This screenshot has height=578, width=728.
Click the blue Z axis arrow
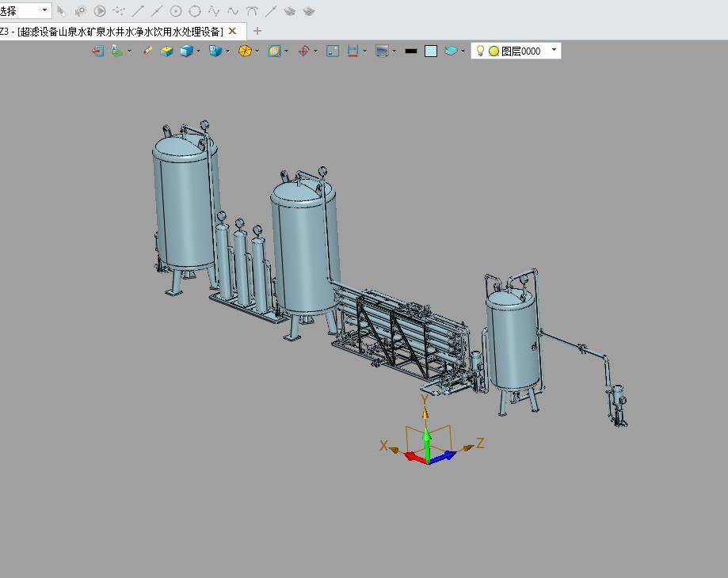pos(443,457)
